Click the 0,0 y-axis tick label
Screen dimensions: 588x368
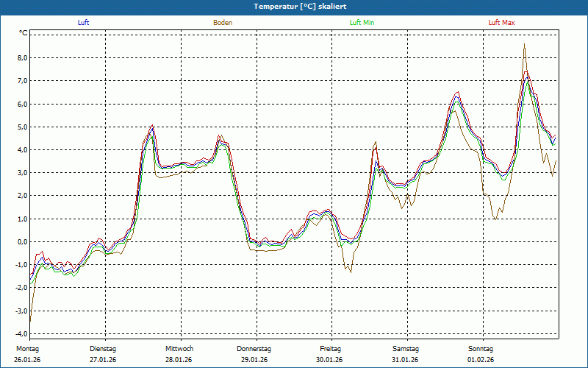tap(21, 241)
